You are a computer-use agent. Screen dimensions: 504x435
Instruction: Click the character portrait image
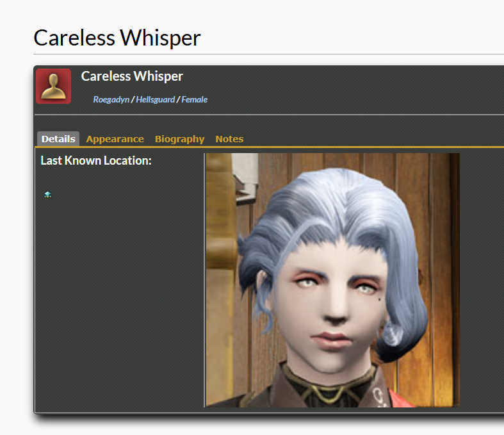pos(332,280)
